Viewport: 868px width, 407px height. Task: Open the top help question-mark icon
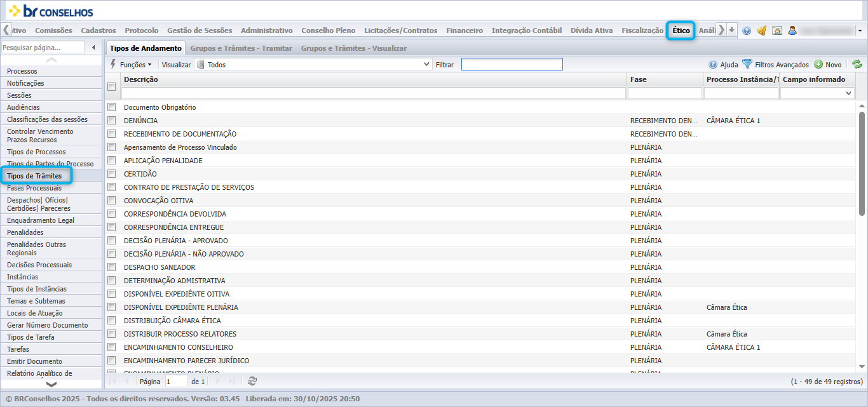pyautogui.click(x=747, y=30)
